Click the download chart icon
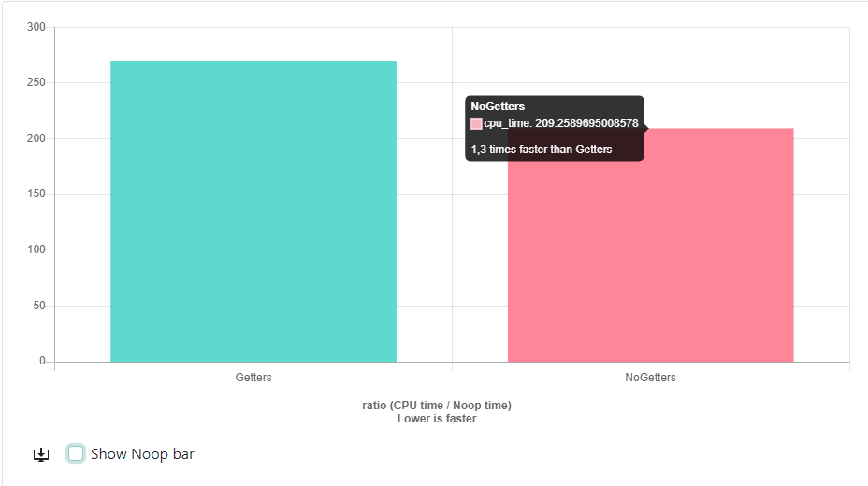 pos(41,454)
